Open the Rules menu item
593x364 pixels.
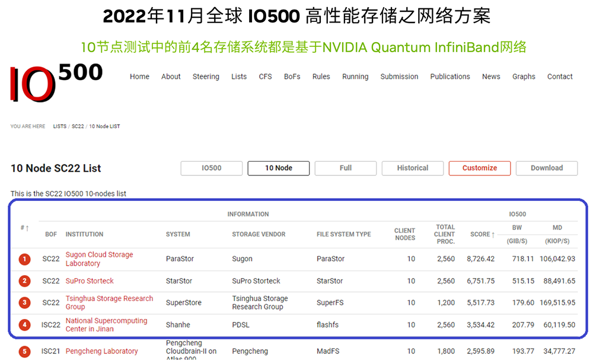[321, 76]
